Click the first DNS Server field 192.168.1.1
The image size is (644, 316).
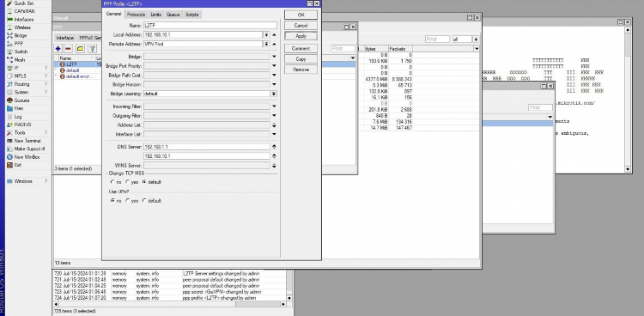[207, 147]
